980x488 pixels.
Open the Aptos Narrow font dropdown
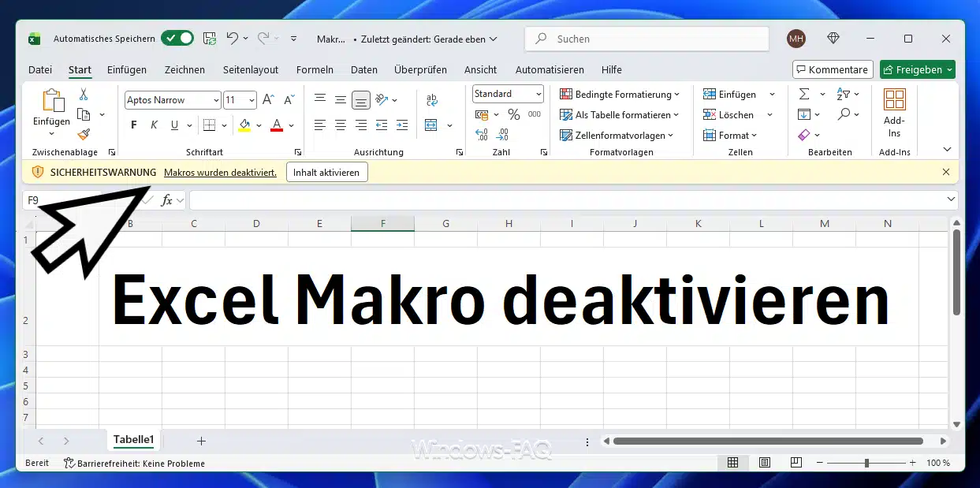pyautogui.click(x=215, y=100)
